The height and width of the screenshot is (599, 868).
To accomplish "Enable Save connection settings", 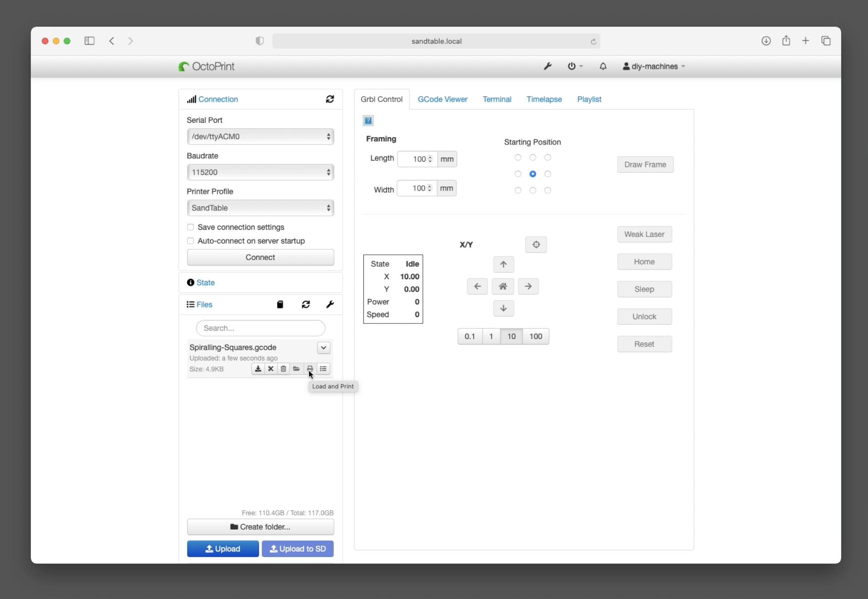I will coord(190,227).
